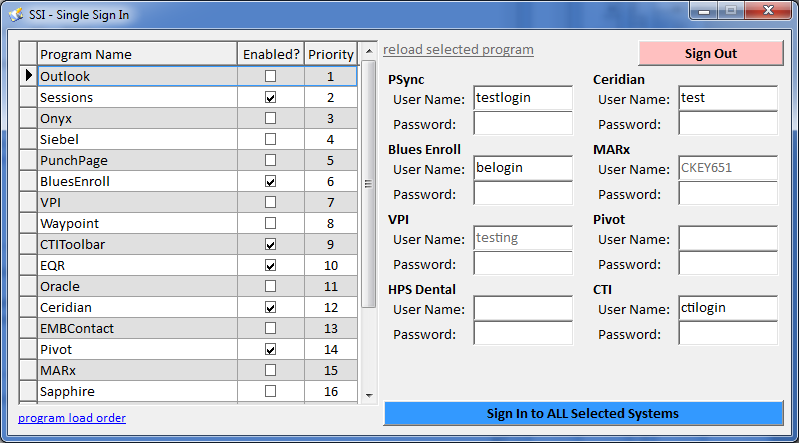
Task: Enable the Outlook program checkbox
Action: click(x=271, y=76)
